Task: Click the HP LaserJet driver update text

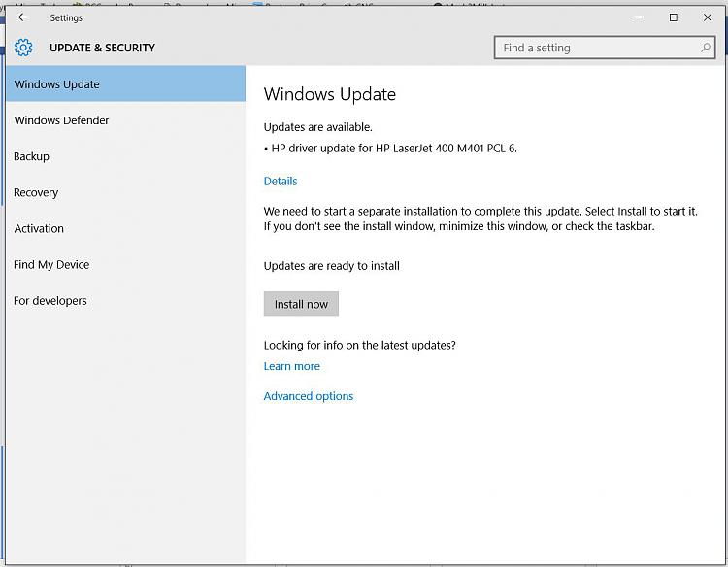Action: pos(390,149)
